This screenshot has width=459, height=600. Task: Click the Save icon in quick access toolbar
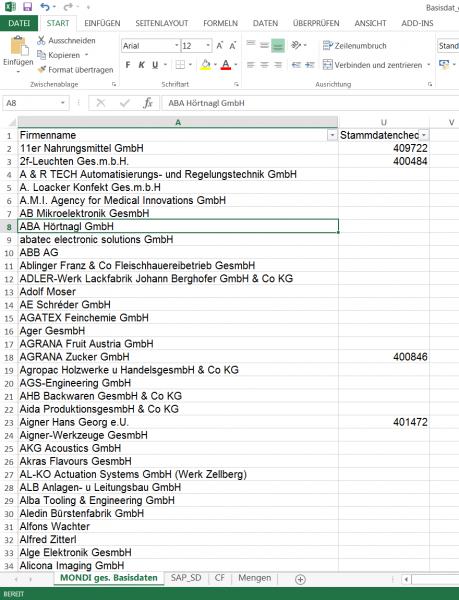coord(27,7)
